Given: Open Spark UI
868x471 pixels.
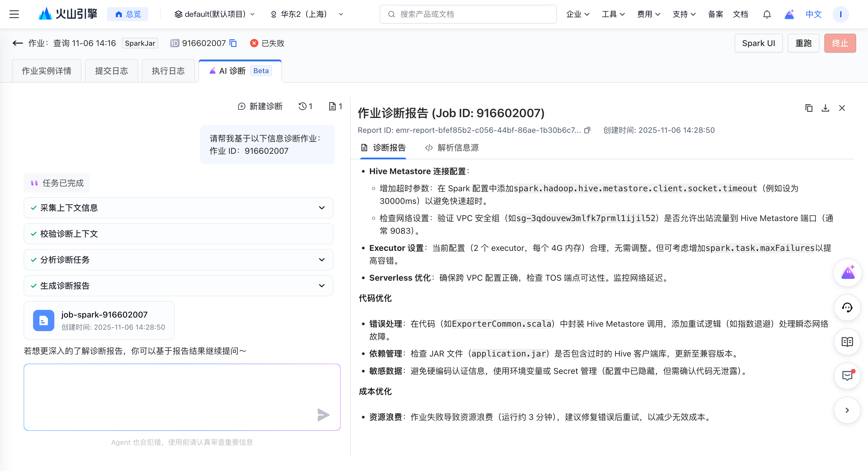Looking at the screenshot, I should click(x=758, y=43).
